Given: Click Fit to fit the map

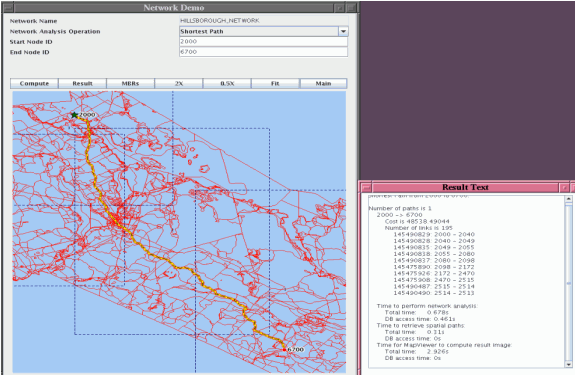Looking at the screenshot, I should tap(275, 84).
